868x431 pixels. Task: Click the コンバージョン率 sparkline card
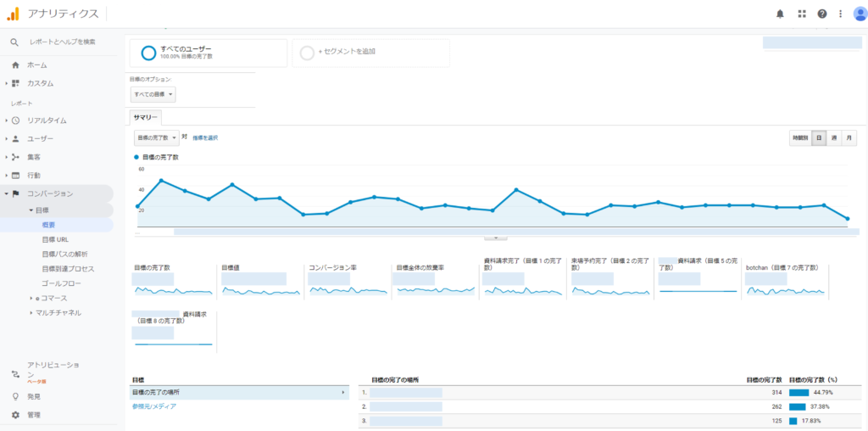(349, 281)
